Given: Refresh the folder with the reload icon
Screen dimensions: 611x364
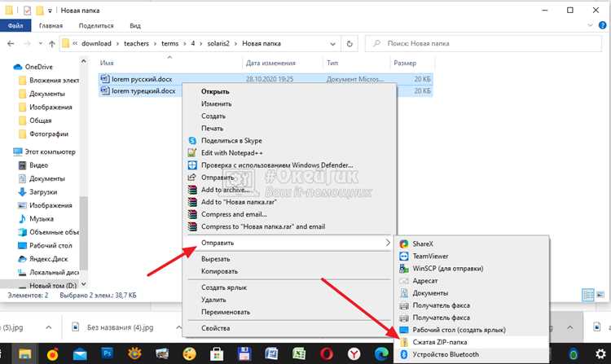Looking at the screenshot, I should tap(349, 44).
